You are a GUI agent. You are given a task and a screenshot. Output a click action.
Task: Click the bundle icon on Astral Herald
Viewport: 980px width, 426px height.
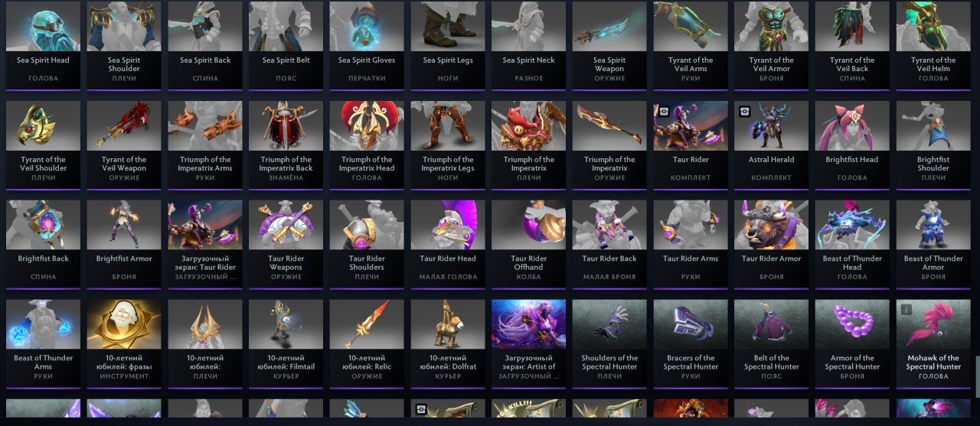tap(744, 111)
